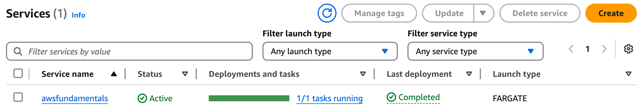The image size is (644, 109).
Task: Focus the Filter services by value field
Action: pyautogui.click(x=129, y=51)
